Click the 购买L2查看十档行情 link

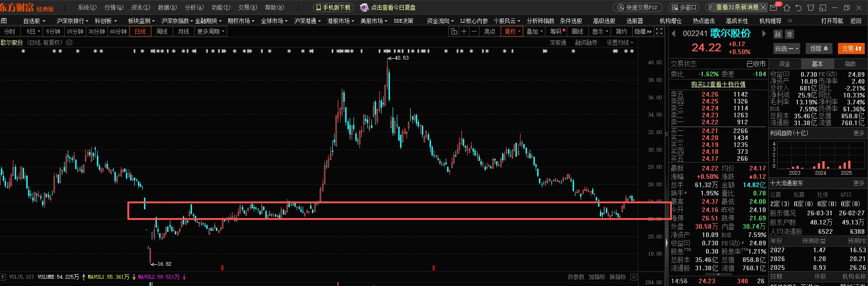[x=718, y=84]
